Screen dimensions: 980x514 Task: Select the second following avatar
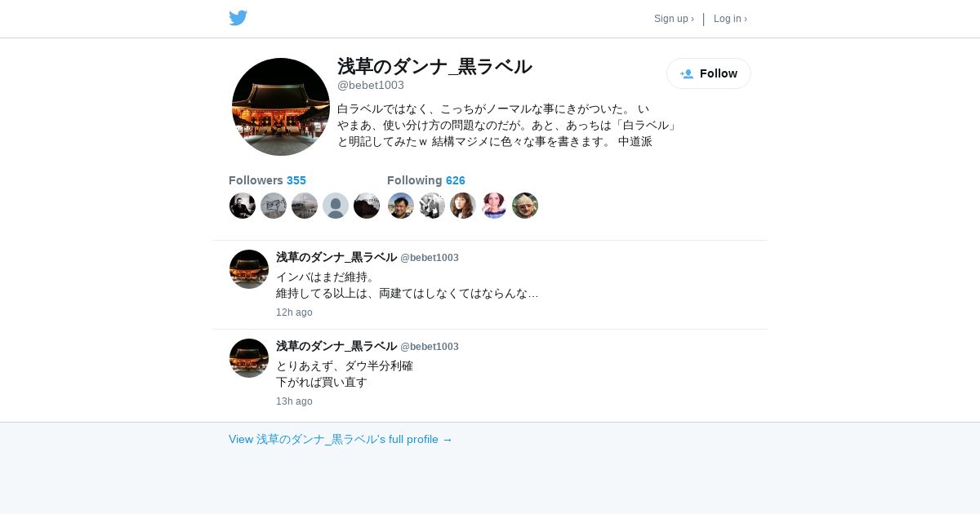point(432,206)
